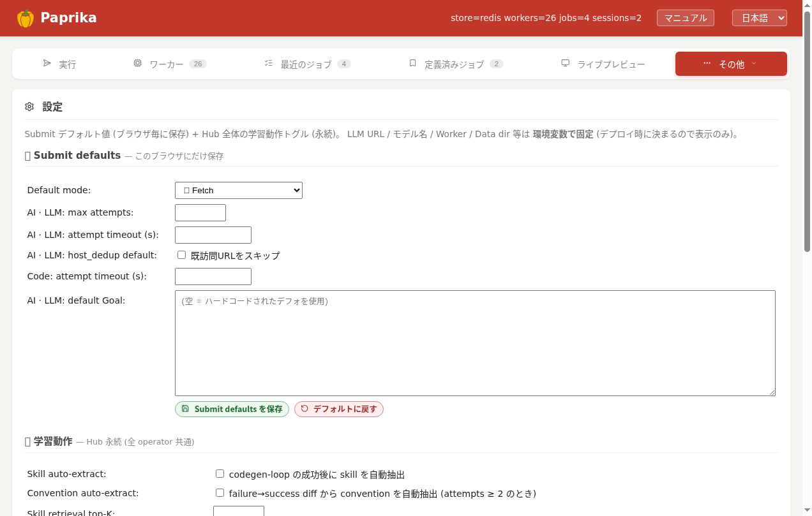Click the chip icon on ワーカー tab
The image size is (812, 516).
(x=137, y=63)
